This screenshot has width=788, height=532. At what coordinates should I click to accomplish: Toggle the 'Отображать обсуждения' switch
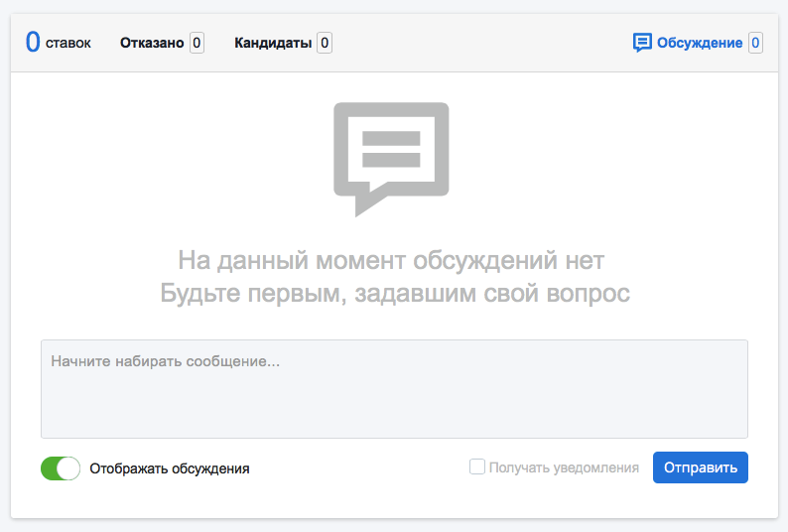tap(61, 468)
